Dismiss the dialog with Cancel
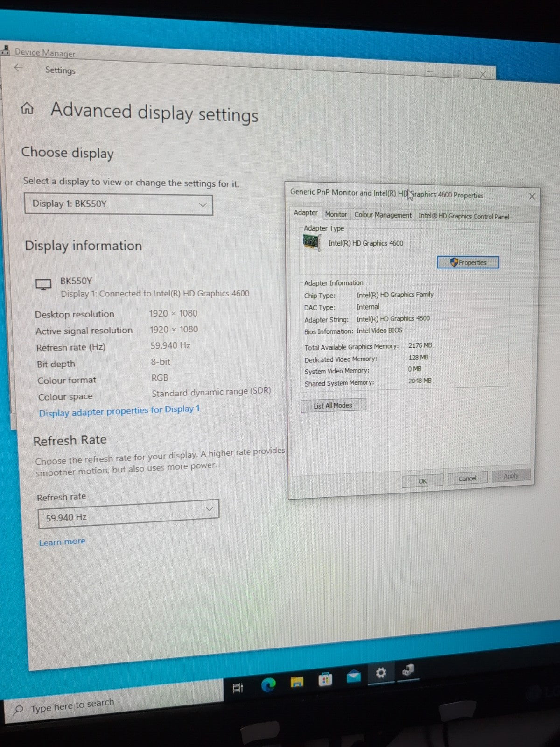 point(467,479)
